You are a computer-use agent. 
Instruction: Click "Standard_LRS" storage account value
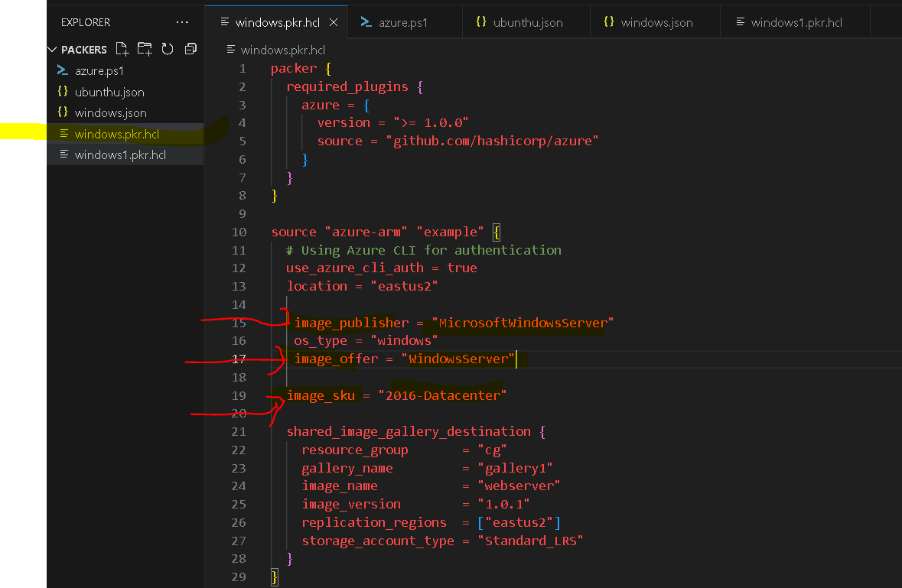[530, 541]
